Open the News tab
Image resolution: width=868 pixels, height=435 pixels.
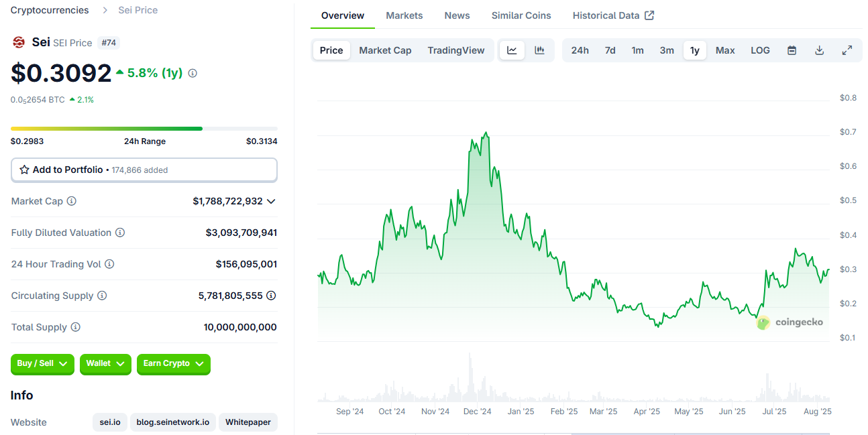point(457,15)
